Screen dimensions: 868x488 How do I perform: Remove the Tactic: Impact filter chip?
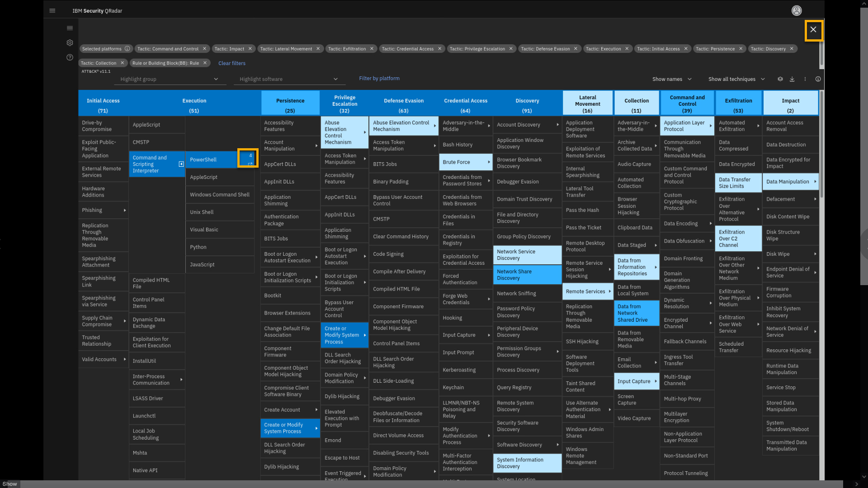click(250, 49)
